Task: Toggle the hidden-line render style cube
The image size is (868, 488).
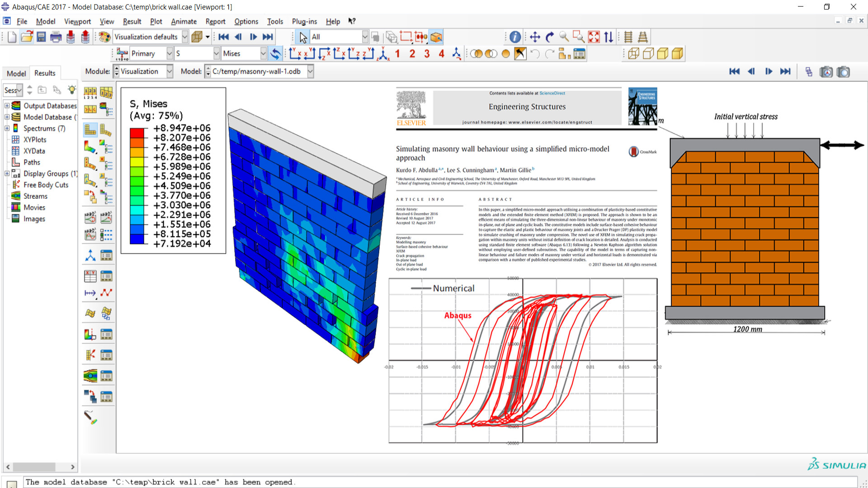Action: coord(648,54)
